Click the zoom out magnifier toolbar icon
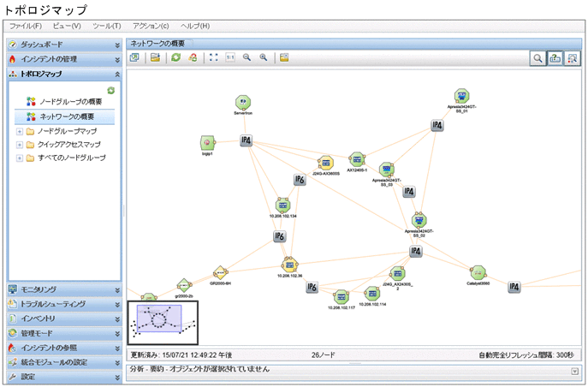The image size is (588, 387). click(x=246, y=57)
